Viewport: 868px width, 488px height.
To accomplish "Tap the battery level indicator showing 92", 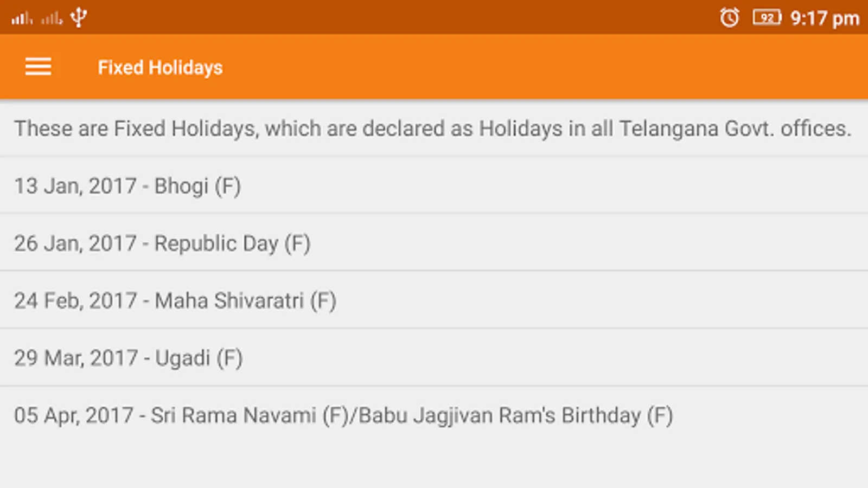I will click(x=767, y=18).
